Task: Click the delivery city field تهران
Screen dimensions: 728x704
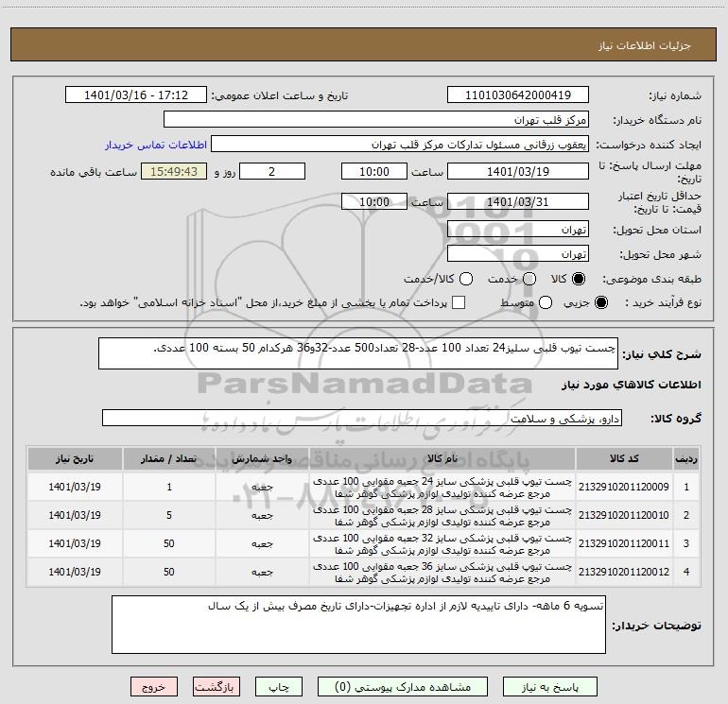Action: click(x=518, y=254)
